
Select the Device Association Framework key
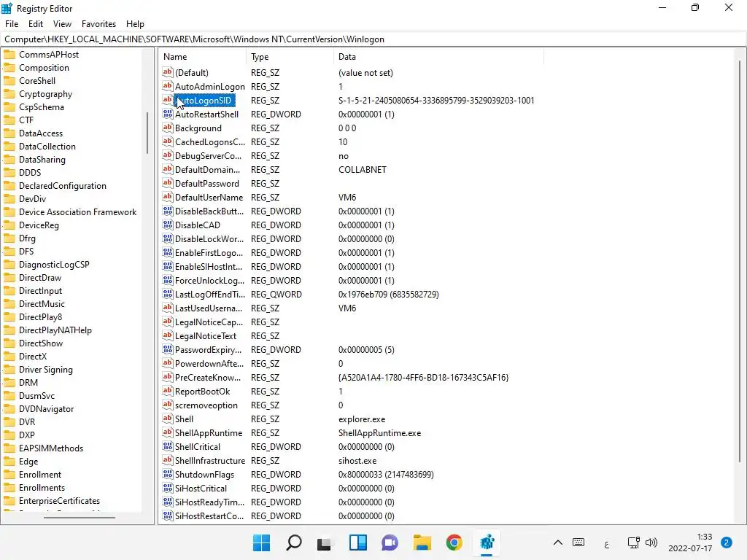point(77,212)
